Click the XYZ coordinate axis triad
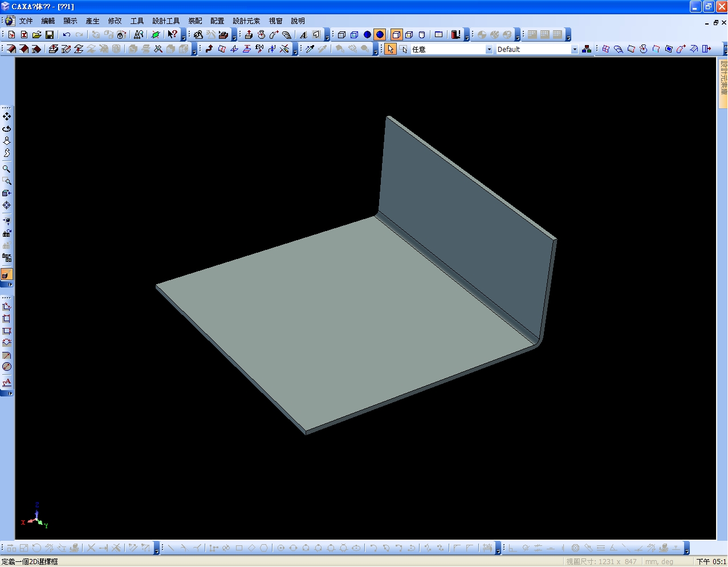Screen dimensions: 728x567 click(x=35, y=515)
